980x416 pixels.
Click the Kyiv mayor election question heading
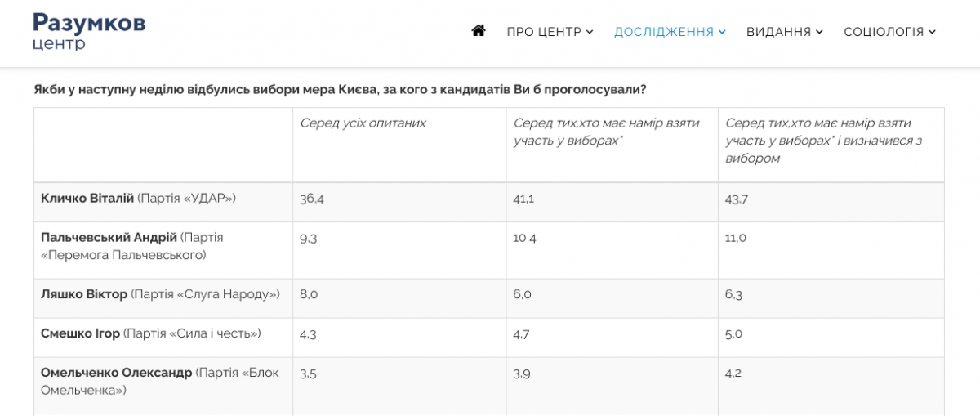tap(340, 89)
